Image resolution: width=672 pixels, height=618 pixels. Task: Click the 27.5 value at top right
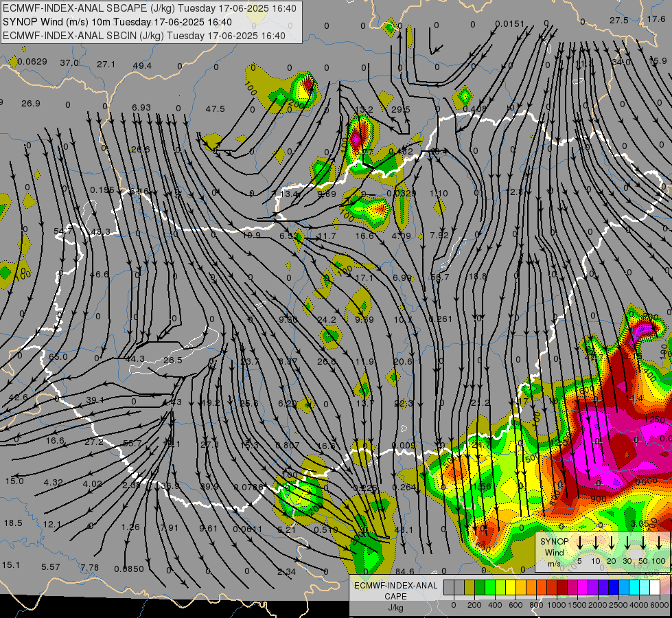(x=619, y=21)
